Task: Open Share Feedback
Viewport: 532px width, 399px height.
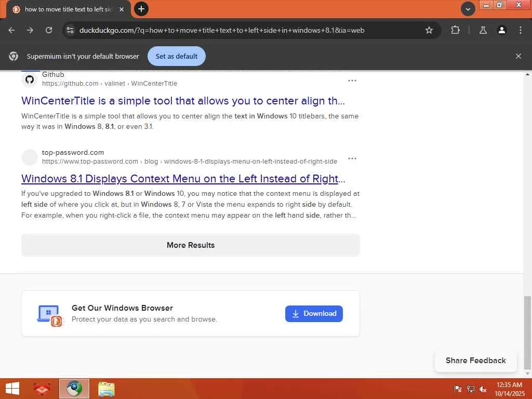Action: coord(476,361)
